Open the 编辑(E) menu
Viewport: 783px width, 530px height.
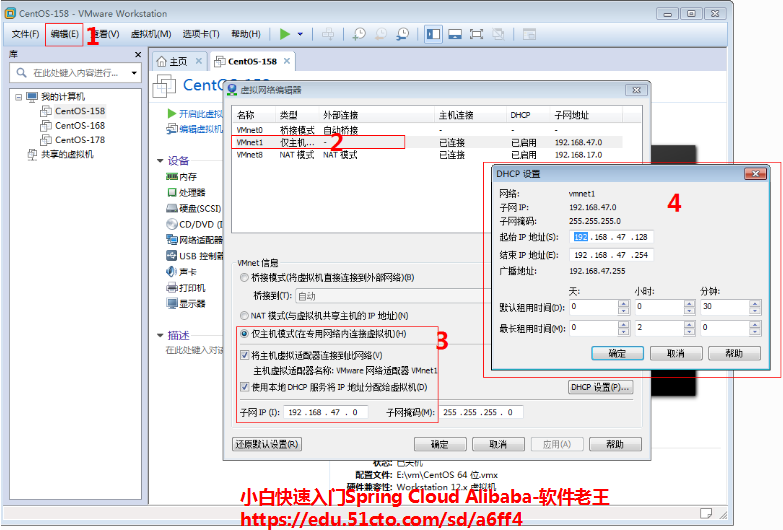pos(64,34)
